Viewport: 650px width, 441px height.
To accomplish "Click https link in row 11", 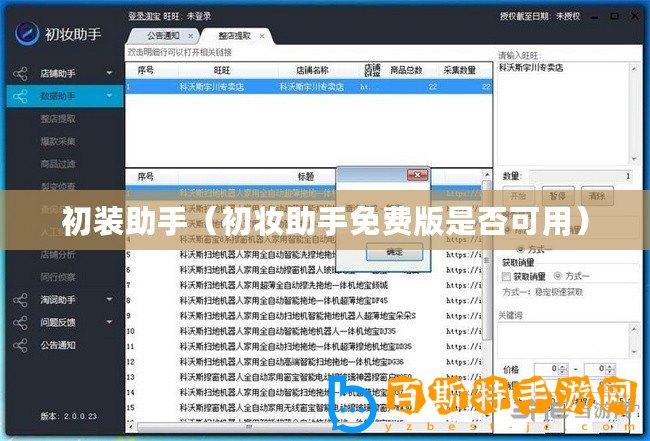I will point(464,346).
